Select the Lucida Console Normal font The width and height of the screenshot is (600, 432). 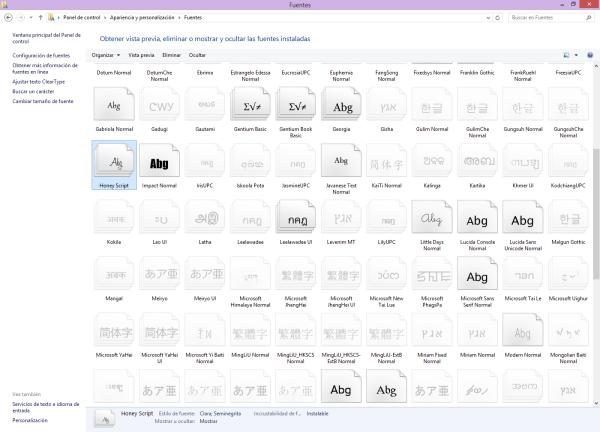click(478, 218)
